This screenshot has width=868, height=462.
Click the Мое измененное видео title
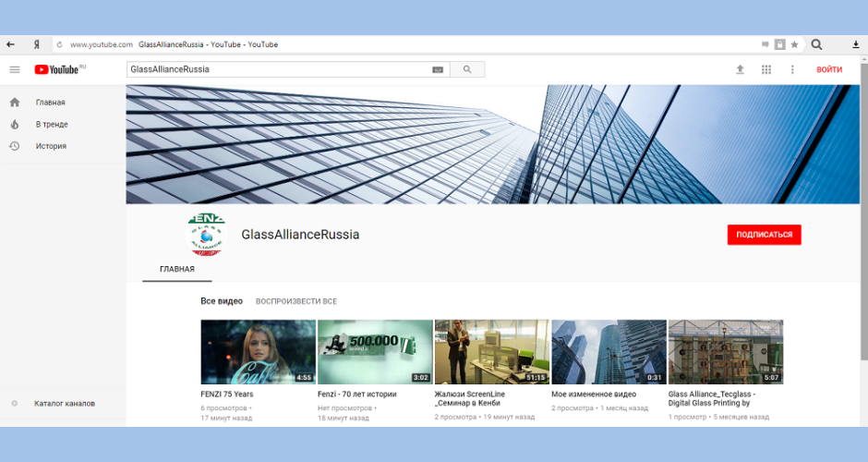click(x=594, y=394)
